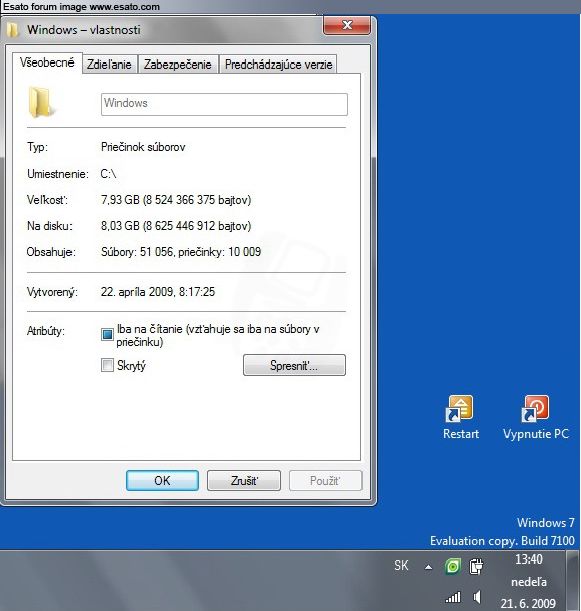Switch to the Zdieľanie tab
Viewport: 581px width, 611px height.
pyautogui.click(x=109, y=64)
